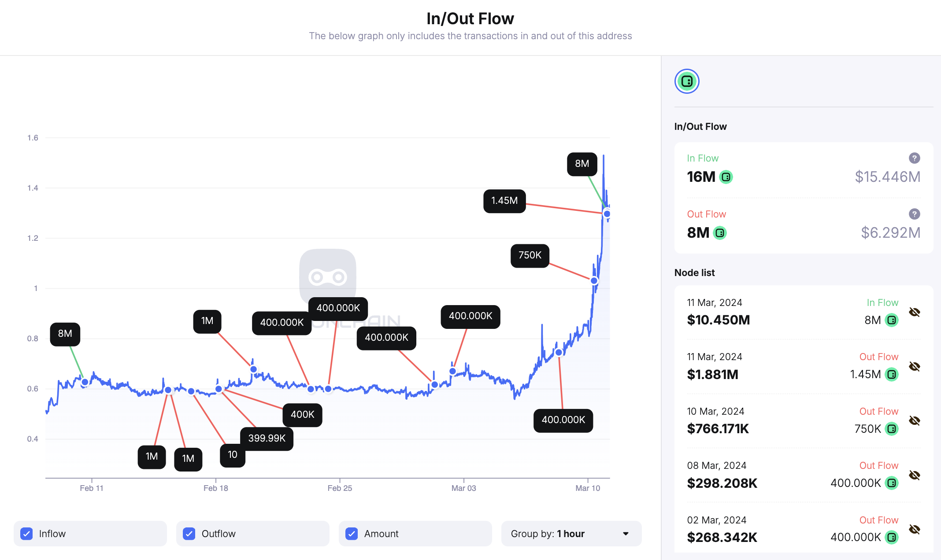Toggle visibility of the $766.171K node
This screenshot has width=941, height=560.
(x=914, y=420)
